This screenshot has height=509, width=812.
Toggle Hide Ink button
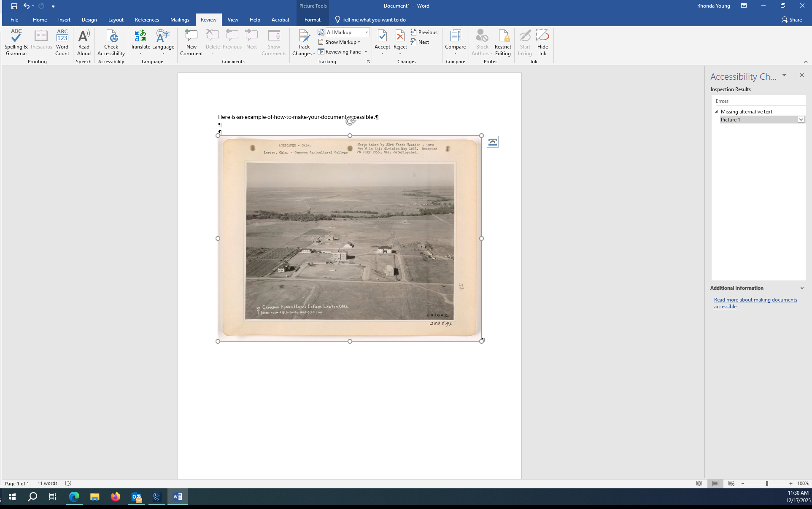pyautogui.click(x=542, y=42)
